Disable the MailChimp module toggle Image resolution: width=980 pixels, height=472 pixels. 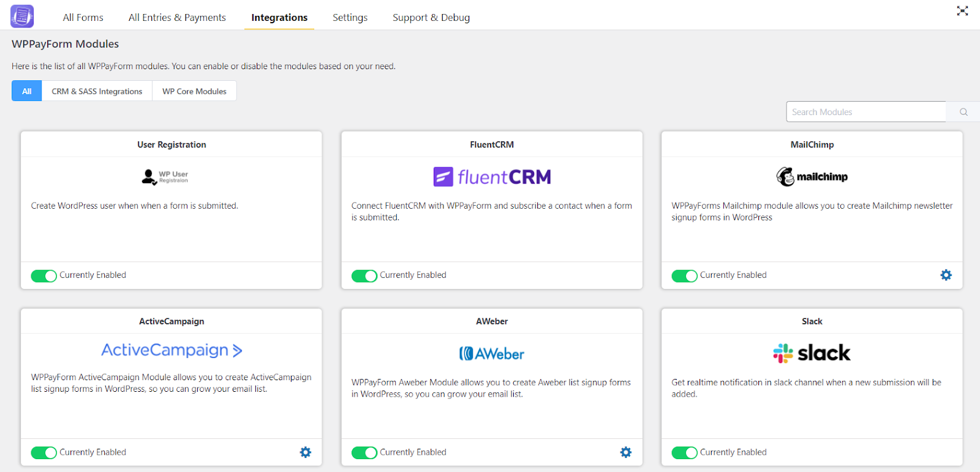[685, 276]
